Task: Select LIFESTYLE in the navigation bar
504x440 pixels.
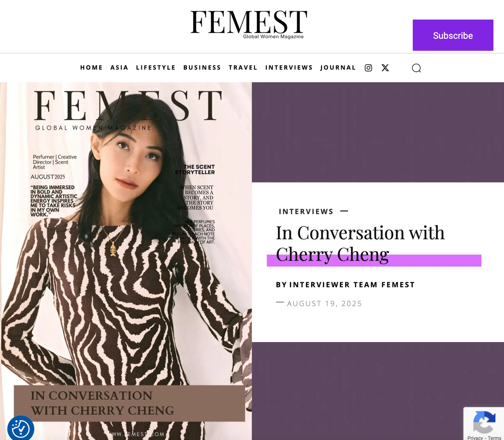Action: point(156,67)
